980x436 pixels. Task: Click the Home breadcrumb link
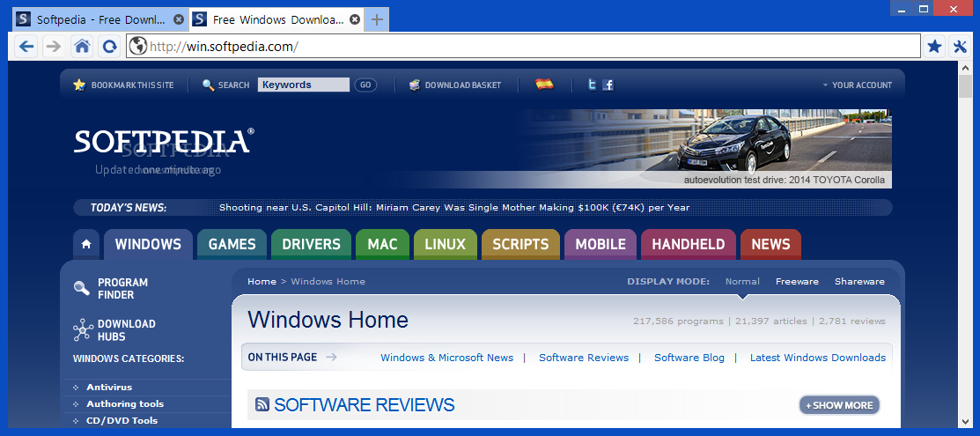(x=262, y=282)
